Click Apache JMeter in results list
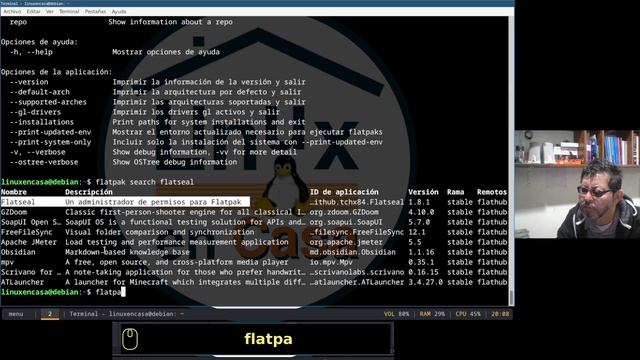This screenshot has width=640, height=360. [29, 242]
